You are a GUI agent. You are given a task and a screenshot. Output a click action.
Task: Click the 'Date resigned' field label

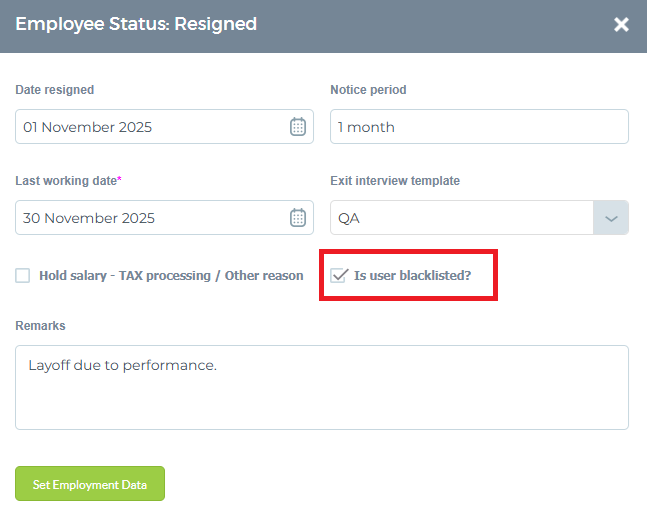pos(55,90)
